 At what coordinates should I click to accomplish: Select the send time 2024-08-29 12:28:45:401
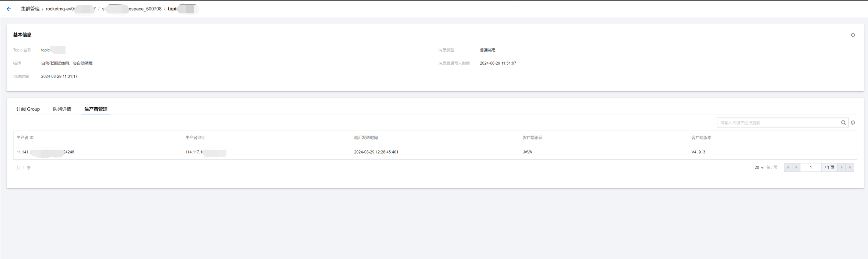click(376, 152)
